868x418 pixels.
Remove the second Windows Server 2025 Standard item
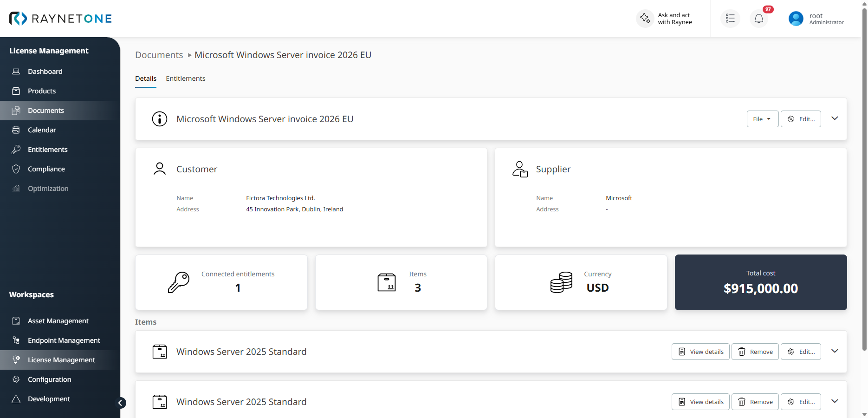755,402
